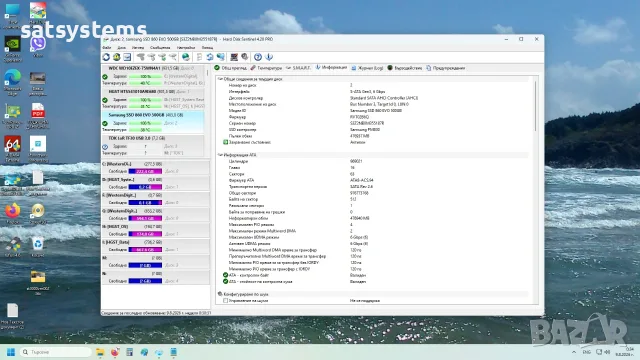
Task: Open File Explorer from the taskbar
Action: [x=100, y=352]
